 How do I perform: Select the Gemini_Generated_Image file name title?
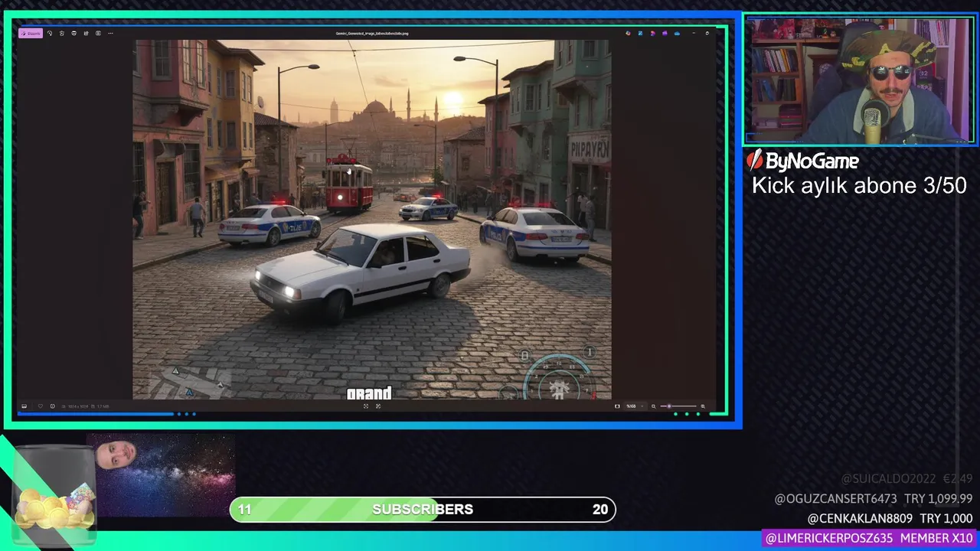point(372,34)
